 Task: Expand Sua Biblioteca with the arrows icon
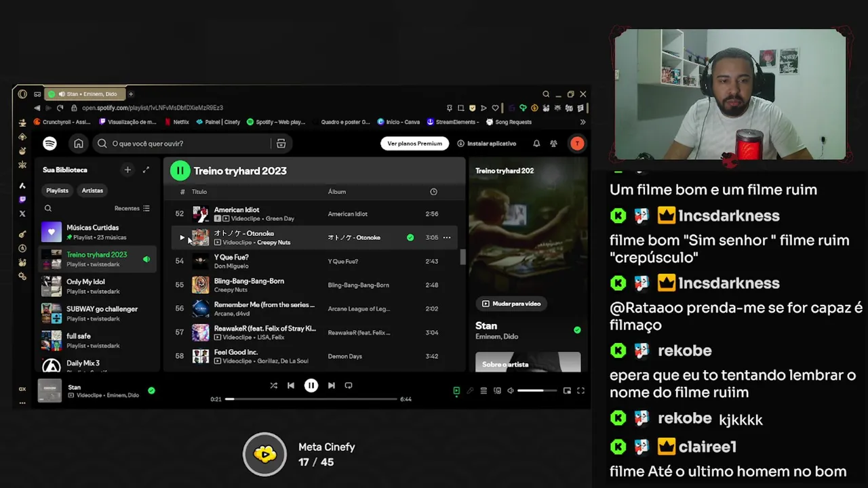tap(146, 170)
